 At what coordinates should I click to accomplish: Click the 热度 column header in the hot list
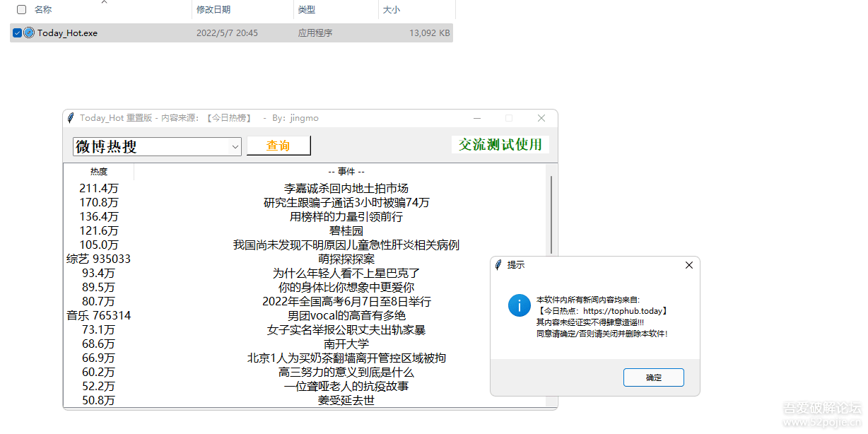point(98,171)
